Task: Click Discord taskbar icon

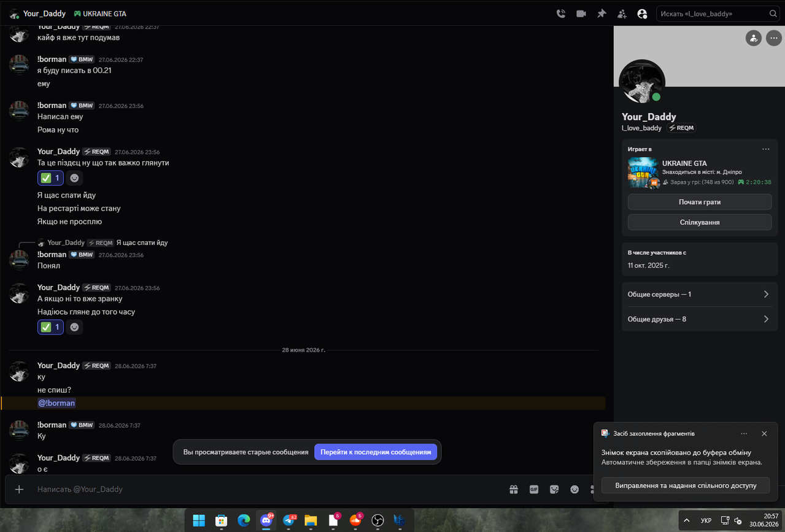Action: click(266, 520)
